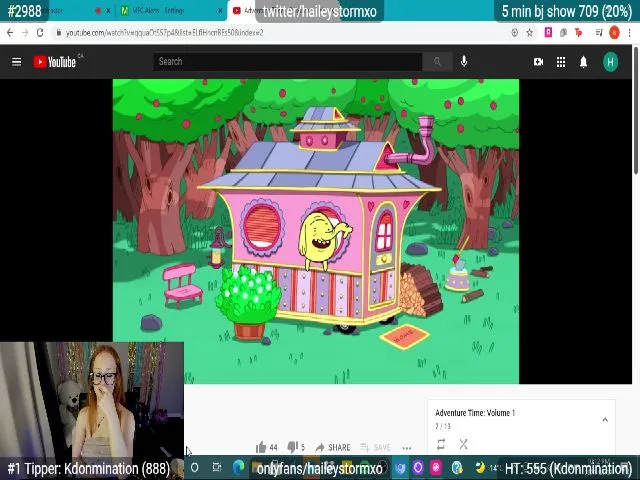Click the SAVE button
Screen dimensions: 640x480
(375, 447)
